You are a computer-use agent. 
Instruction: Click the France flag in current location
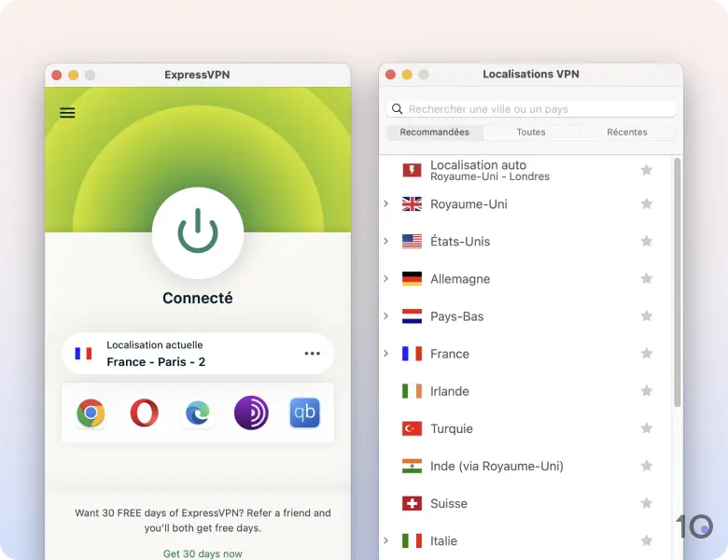point(84,354)
